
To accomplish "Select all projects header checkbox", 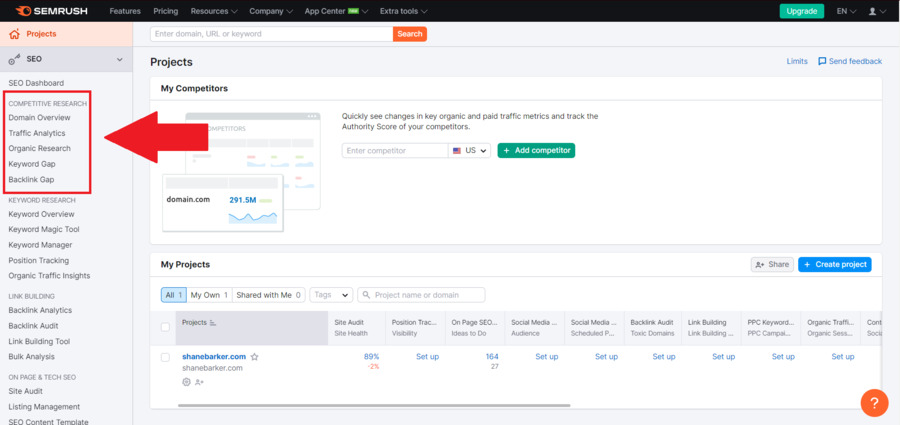I will click(x=165, y=327).
